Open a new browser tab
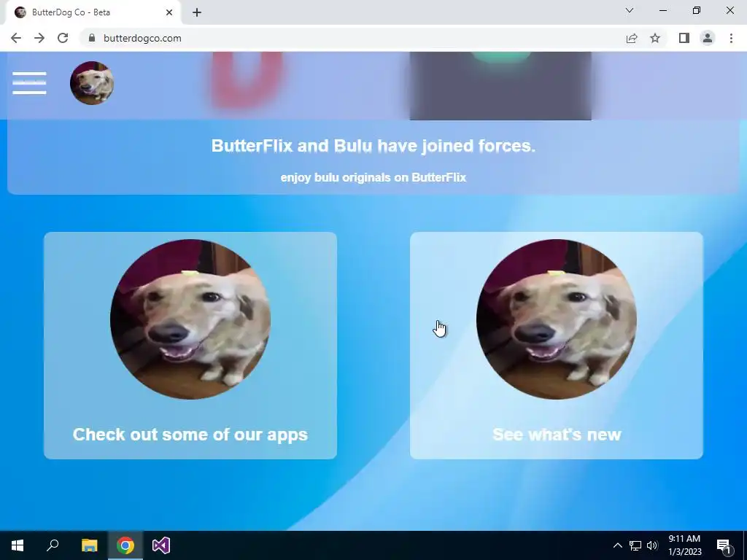The image size is (747, 560). click(x=197, y=12)
